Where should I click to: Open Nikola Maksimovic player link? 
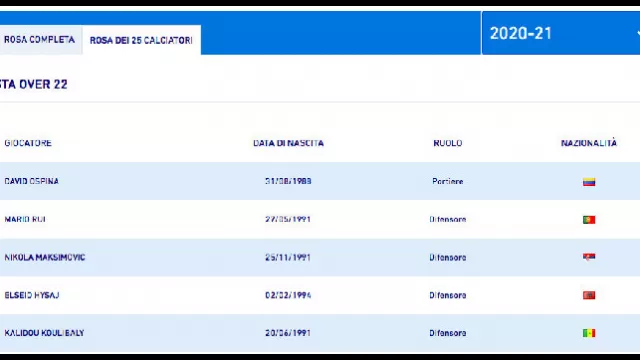[x=44, y=257]
